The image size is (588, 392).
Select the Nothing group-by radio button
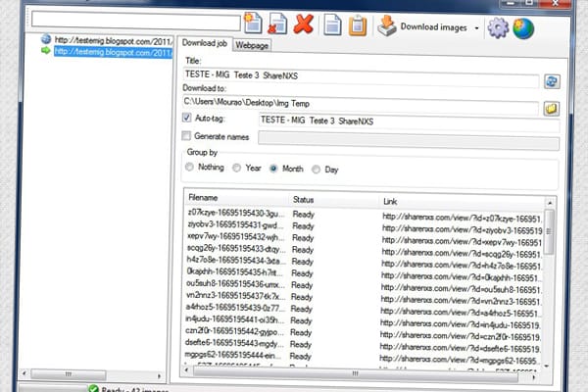point(189,167)
